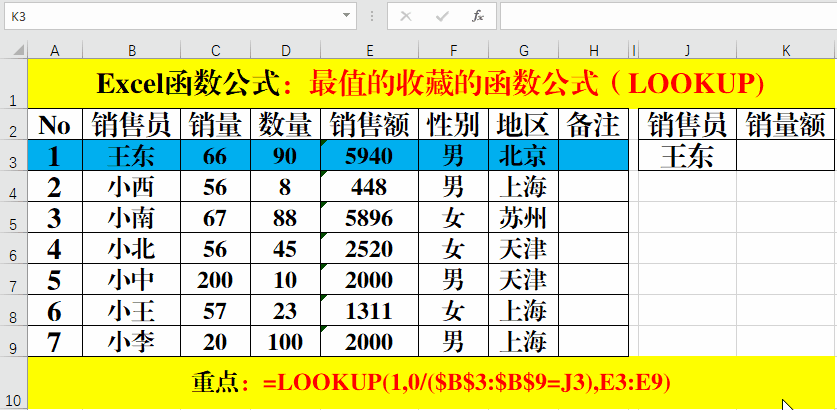The image size is (837, 410).
Task: Select row 10 header
Action: 14,383
